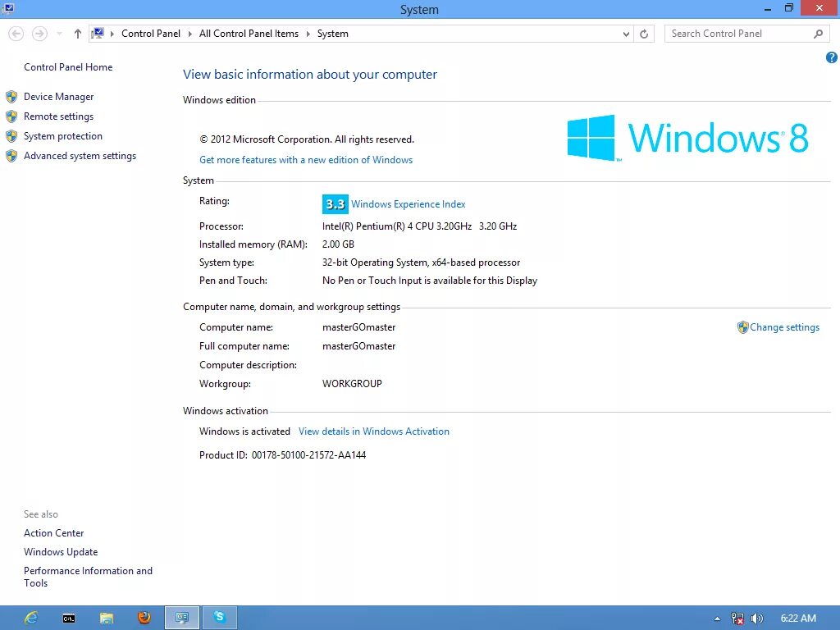Open the recent locations dropdown arrow
Screen dimensions: 840x630
coord(59,34)
